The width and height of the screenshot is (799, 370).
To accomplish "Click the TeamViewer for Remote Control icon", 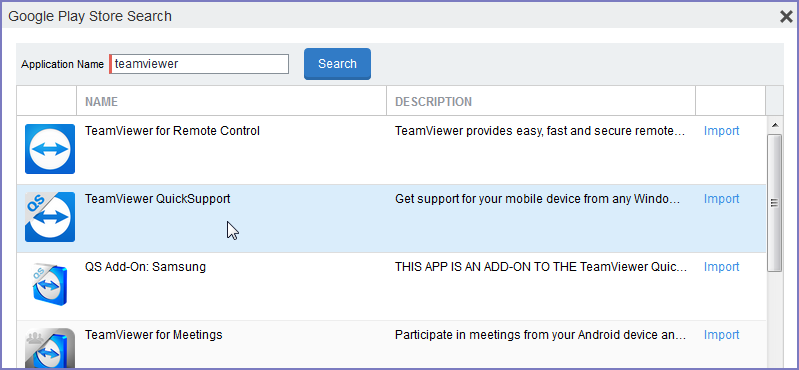I will point(50,149).
